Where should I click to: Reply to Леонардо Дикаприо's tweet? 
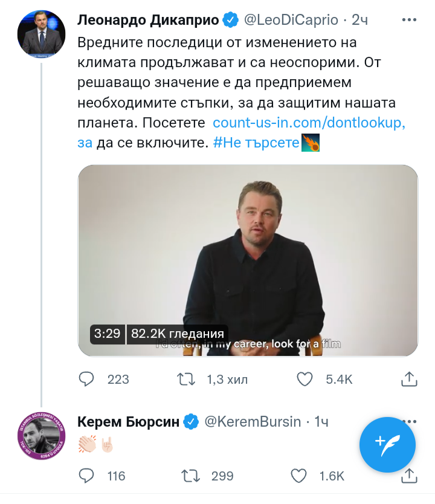(x=87, y=379)
